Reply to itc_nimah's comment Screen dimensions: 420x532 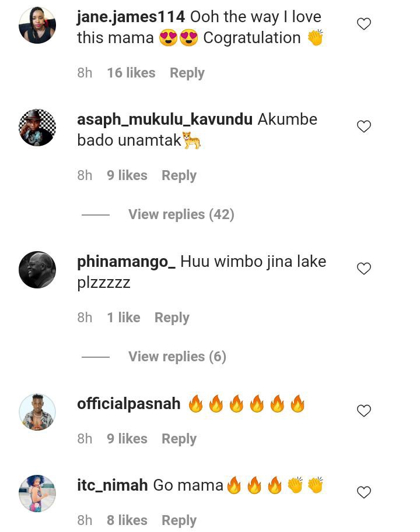pos(179,520)
